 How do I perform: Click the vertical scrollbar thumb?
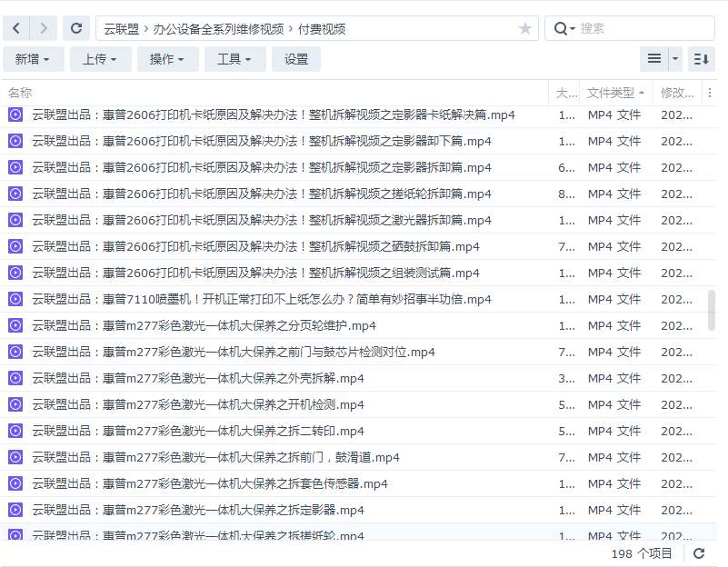point(712,311)
